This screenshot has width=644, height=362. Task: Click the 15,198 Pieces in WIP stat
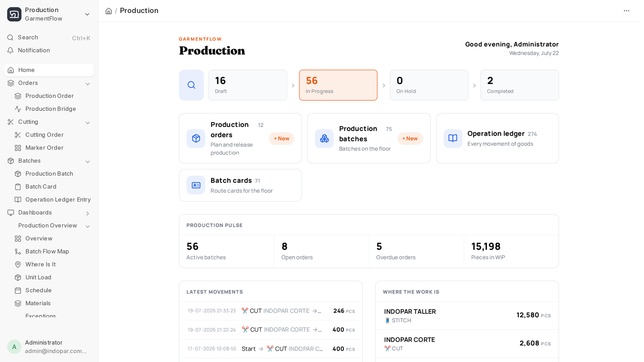tap(511, 251)
